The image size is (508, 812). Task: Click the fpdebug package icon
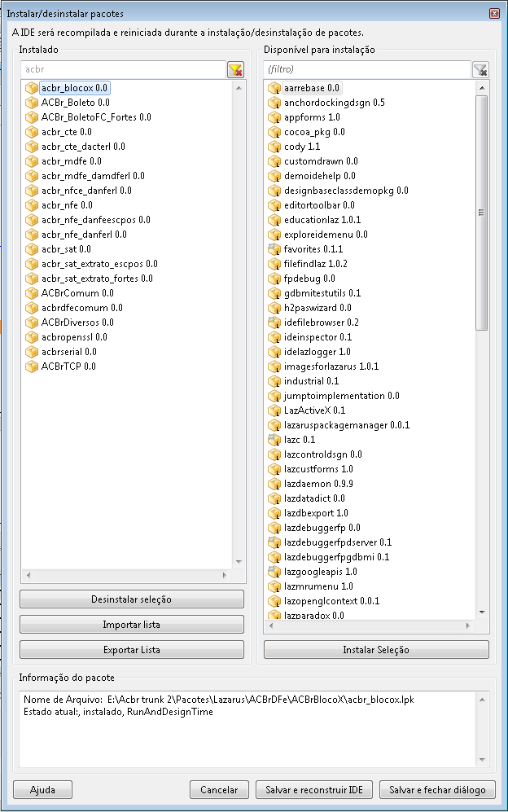[x=274, y=279]
